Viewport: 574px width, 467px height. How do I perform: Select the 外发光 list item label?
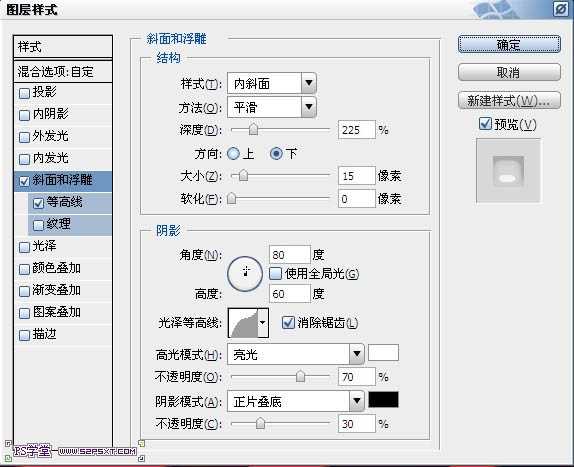pyautogui.click(x=51, y=136)
